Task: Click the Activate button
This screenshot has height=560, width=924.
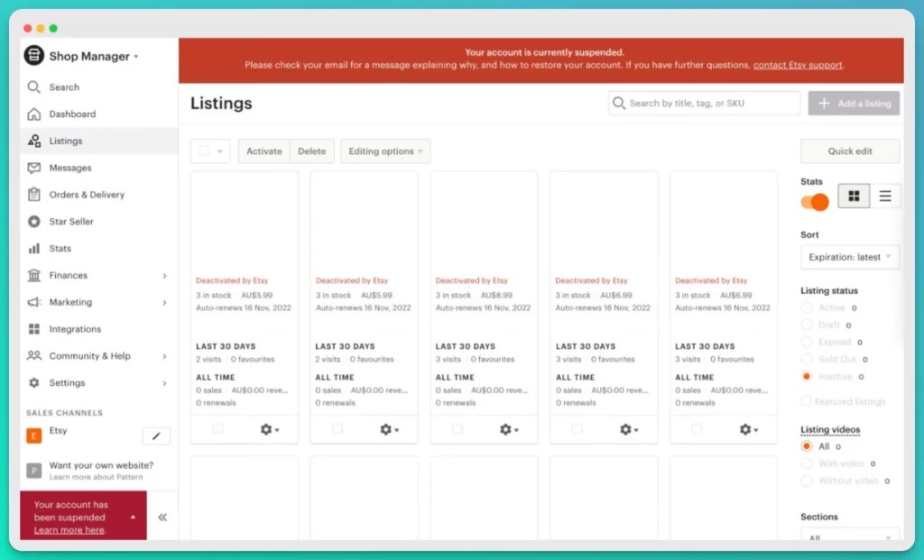Action: pyautogui.click(x=264, y=151)
